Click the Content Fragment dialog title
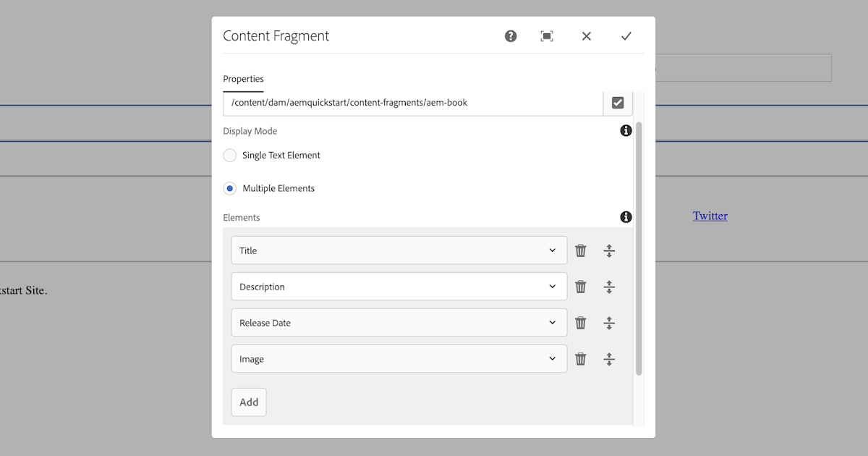 click(276, 35)
